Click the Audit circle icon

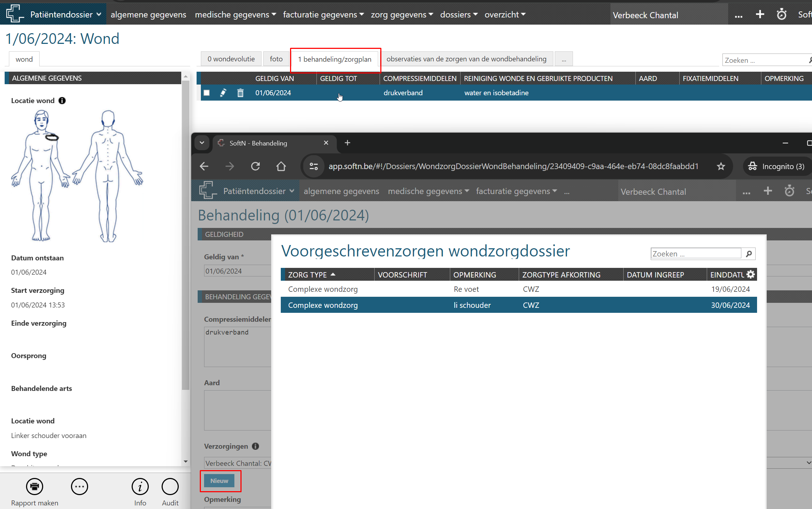pyautogui.click(x=170, y=487)
